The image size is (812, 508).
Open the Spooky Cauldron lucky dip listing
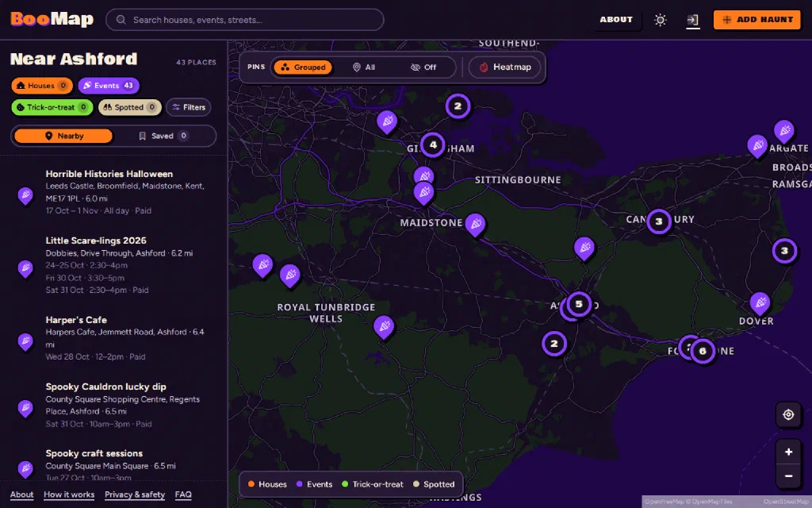click(x=113, y=405)
